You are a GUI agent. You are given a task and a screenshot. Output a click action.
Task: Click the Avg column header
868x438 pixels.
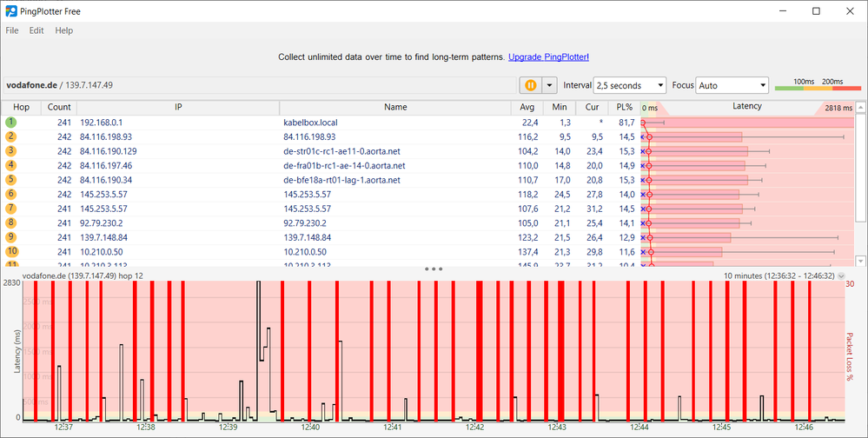coord(527,107)
